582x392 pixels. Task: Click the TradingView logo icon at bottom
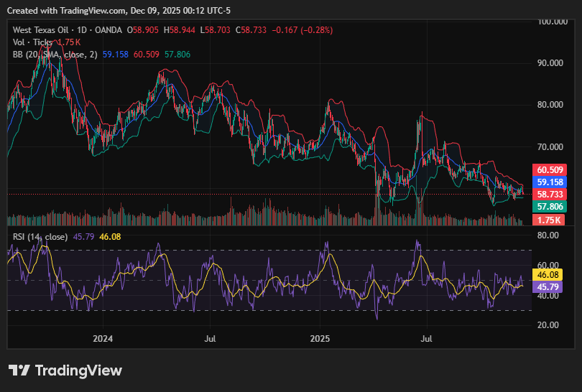point(19,370)
